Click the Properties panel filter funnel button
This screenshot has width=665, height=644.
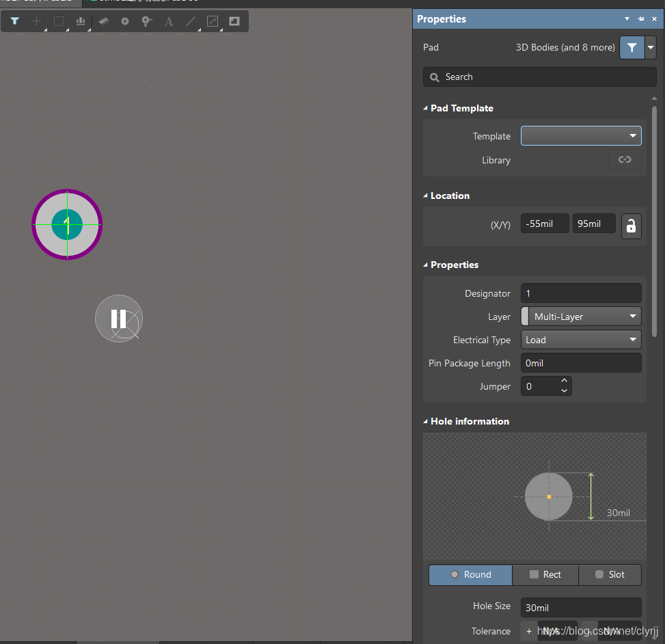[x=632, y=48]
